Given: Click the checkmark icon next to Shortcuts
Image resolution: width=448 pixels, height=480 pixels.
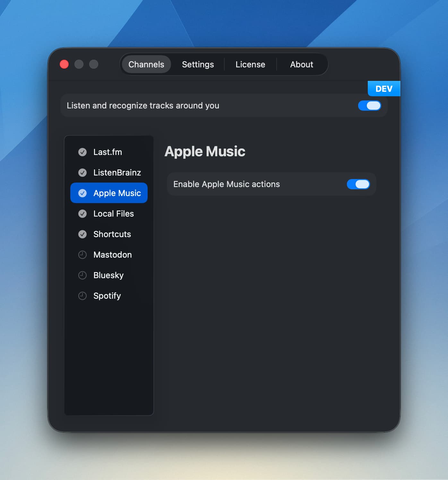Looking at the screenshot, I should (82, 234).
